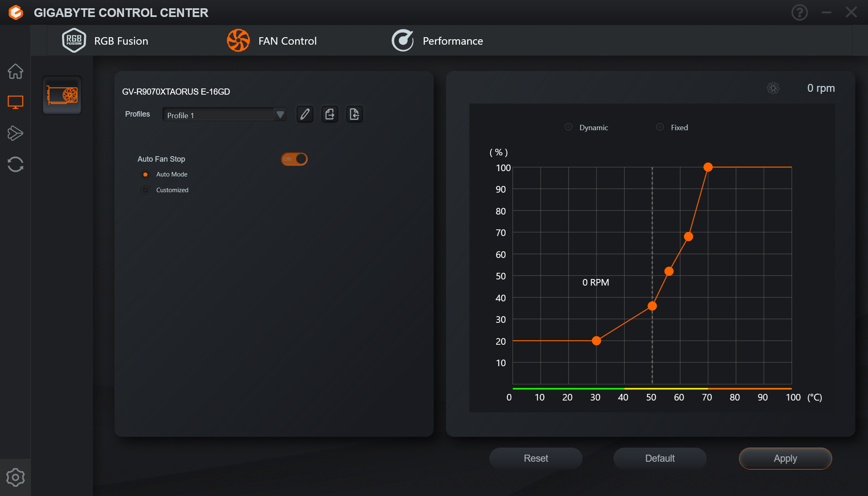
Task: Click the Default button
Action: [x=660, y=458]
